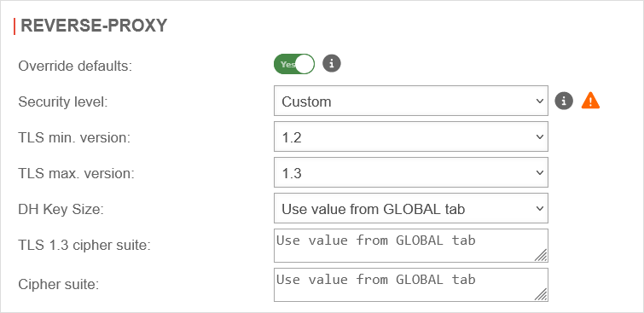Screen dimensions: 644x313
Task: Toggle the Override defaults switch
Action: (x=294, y=65)
